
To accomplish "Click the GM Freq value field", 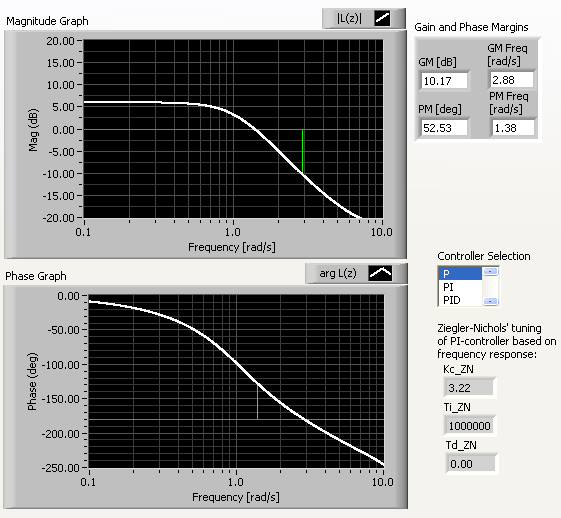I will [x=512, y=80].
